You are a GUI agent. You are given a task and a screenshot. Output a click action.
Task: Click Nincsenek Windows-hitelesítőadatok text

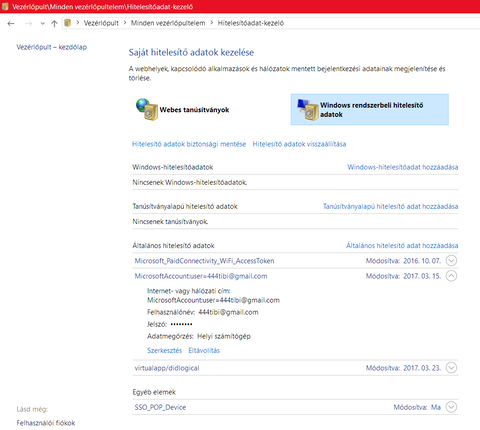190,183
